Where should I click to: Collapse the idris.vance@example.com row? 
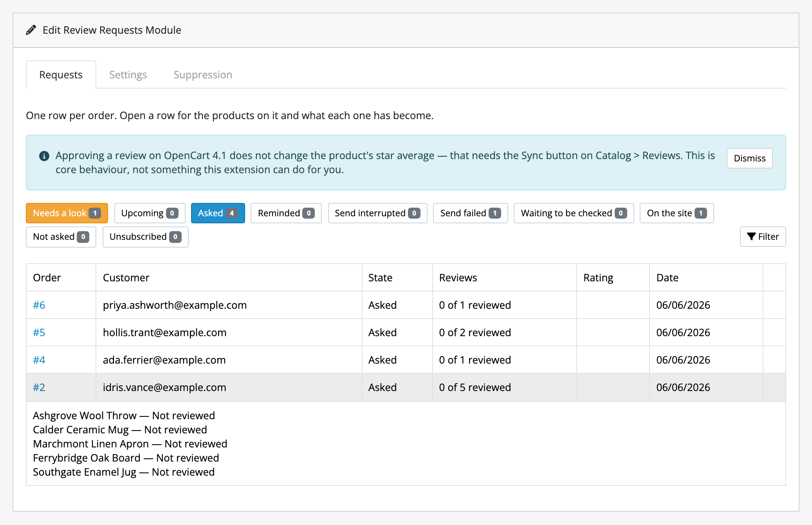pyautogui.click(x=406, y=387)
